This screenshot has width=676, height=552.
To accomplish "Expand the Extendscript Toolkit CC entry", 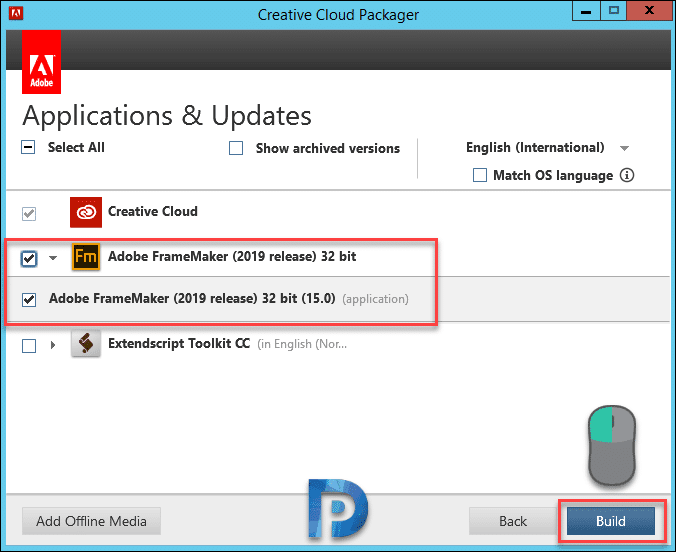I will coord(53,345).
